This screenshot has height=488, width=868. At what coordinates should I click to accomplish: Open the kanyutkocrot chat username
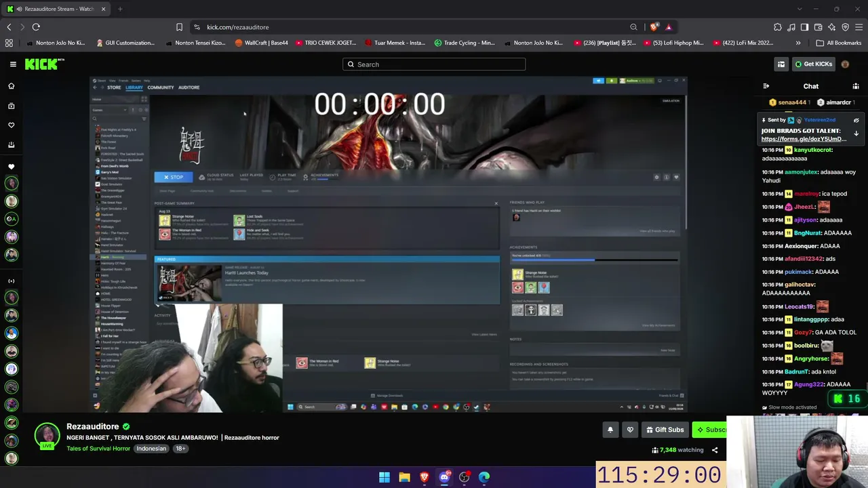[x=813, y=150]
